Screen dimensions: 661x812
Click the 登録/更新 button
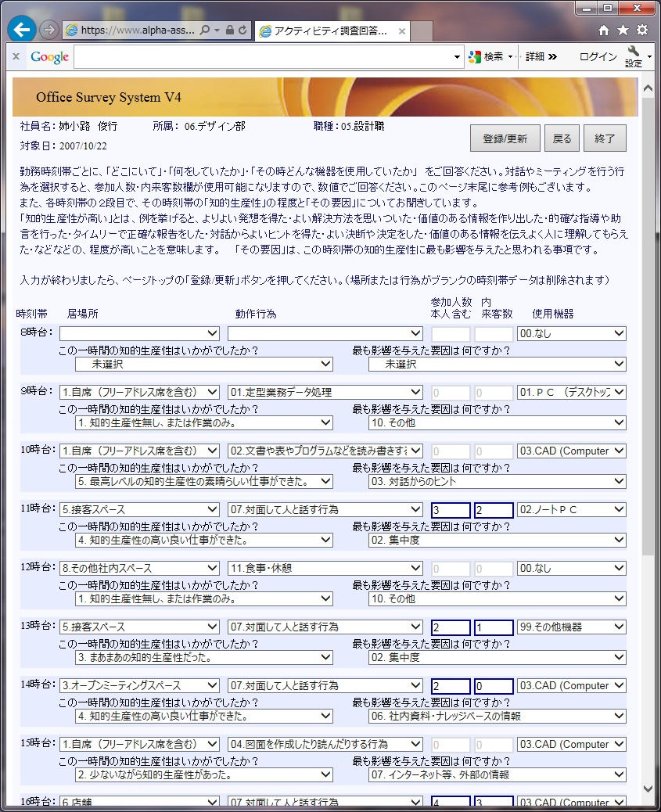coord(505,138)
